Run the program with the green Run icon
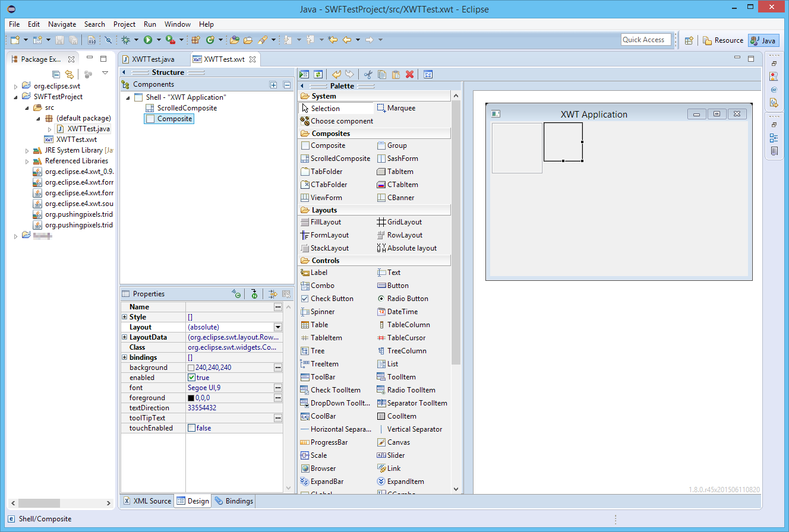The width and height of the screenshot is (789, 532). click(148, 40)
